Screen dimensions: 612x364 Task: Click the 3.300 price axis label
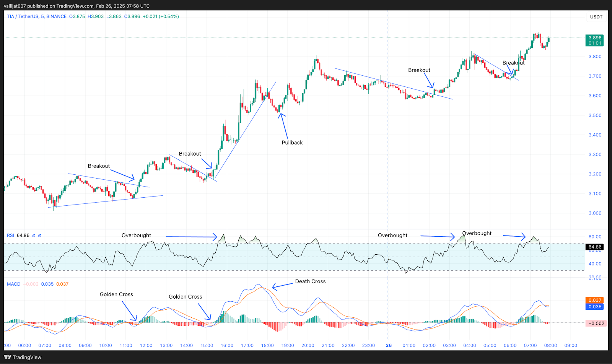(595, 154)
